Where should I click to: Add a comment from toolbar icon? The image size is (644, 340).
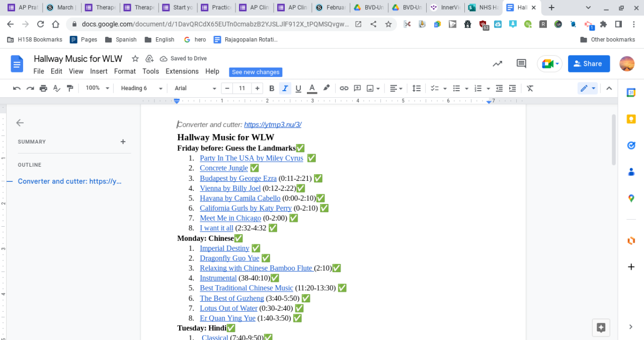pos(358,88)
